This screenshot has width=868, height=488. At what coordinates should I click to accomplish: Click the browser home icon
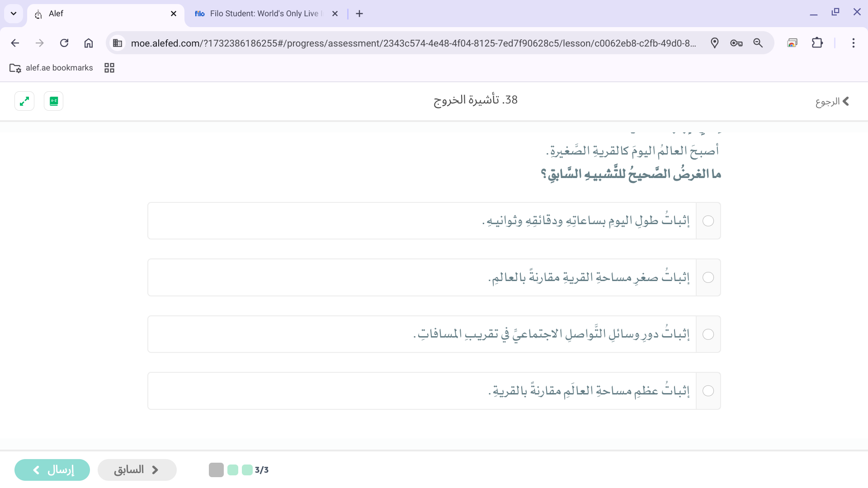[89, 43]
